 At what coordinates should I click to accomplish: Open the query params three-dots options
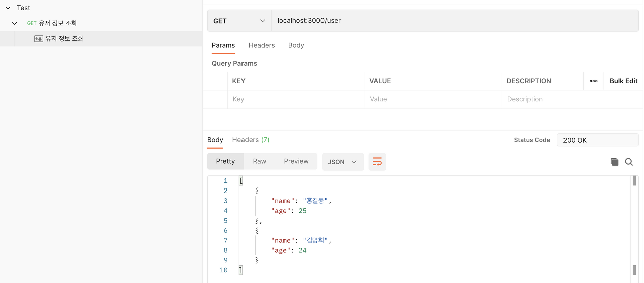pos(594,81)
